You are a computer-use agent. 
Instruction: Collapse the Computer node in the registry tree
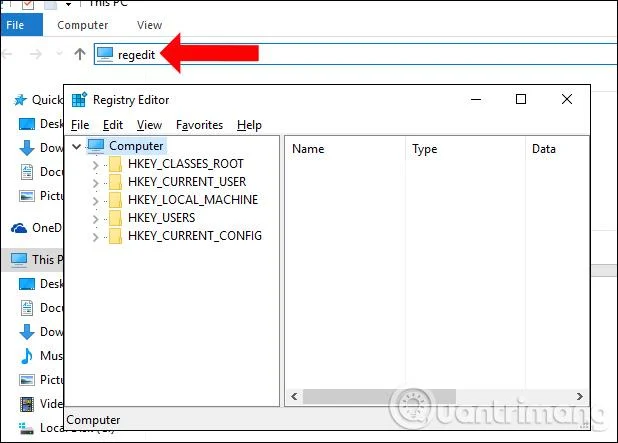coord(77,147)
